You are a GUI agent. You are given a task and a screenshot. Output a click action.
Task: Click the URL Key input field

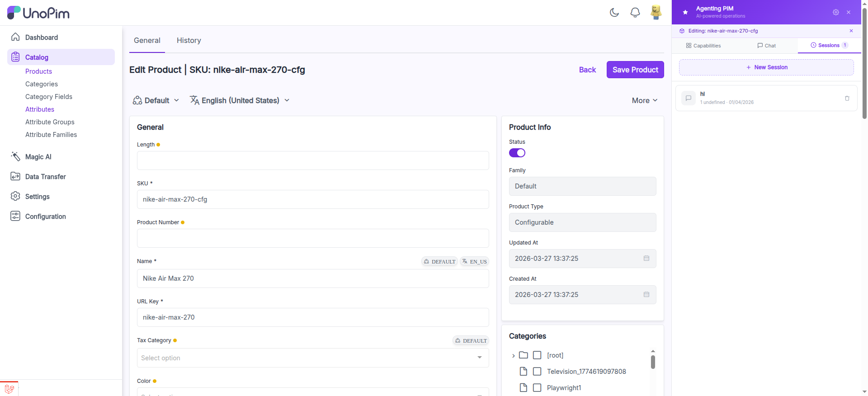(313, 317)
